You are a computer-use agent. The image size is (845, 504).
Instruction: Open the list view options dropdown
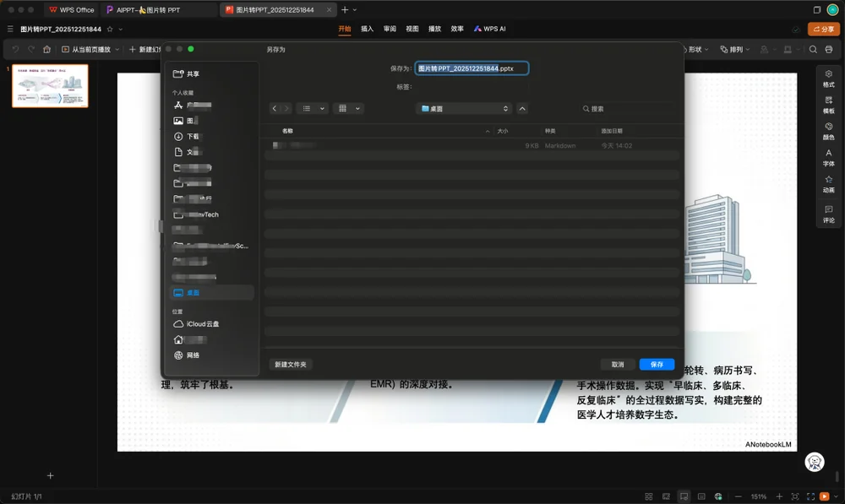coord(312,108)
